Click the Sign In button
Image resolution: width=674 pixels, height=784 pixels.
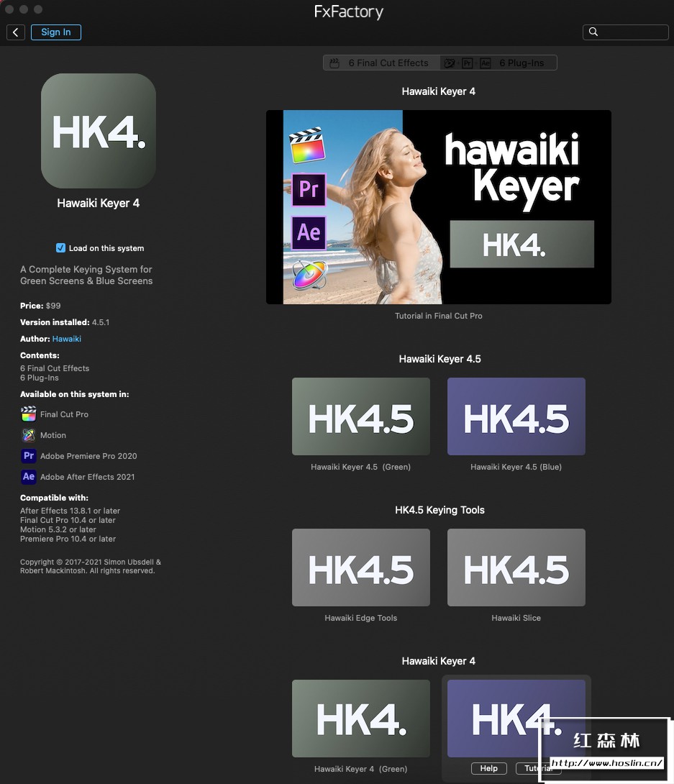tap(56, 32)
